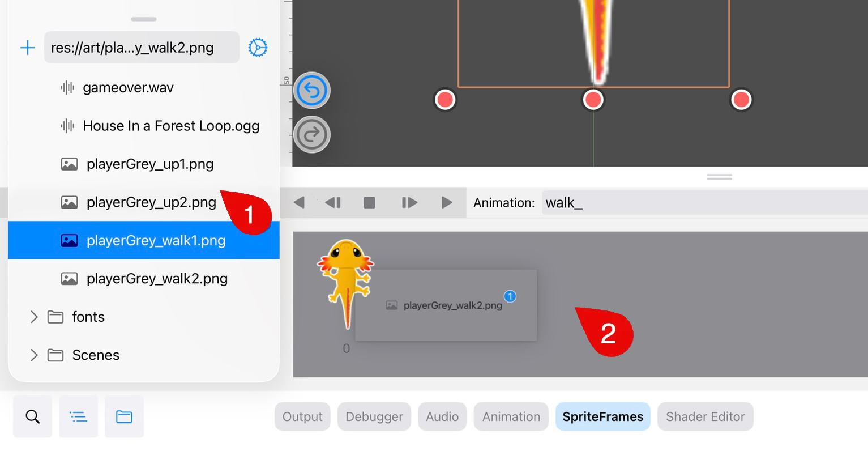The height and width of the screenshot is (451, 868).
Task: Stop the animation playback
Action: [369, 202]
